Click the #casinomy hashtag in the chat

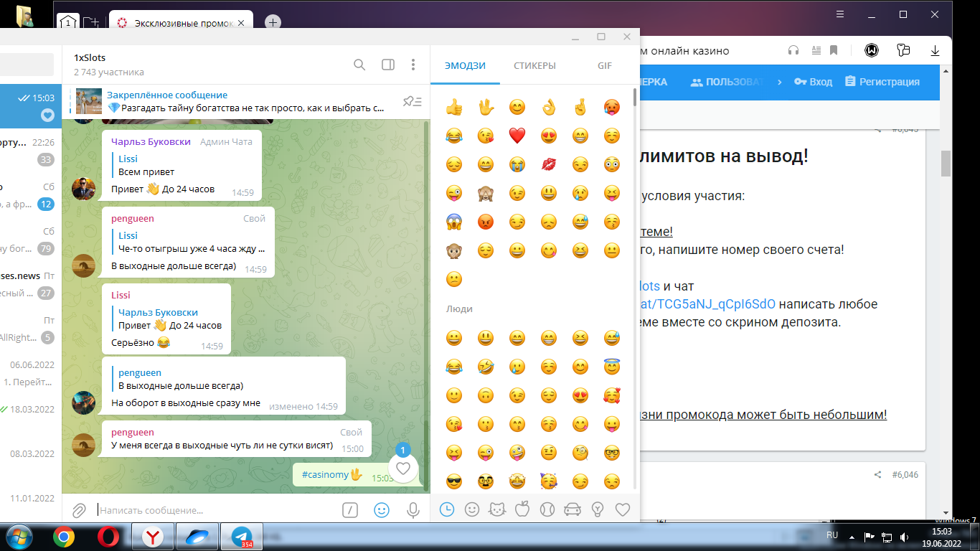pos(325,474)
